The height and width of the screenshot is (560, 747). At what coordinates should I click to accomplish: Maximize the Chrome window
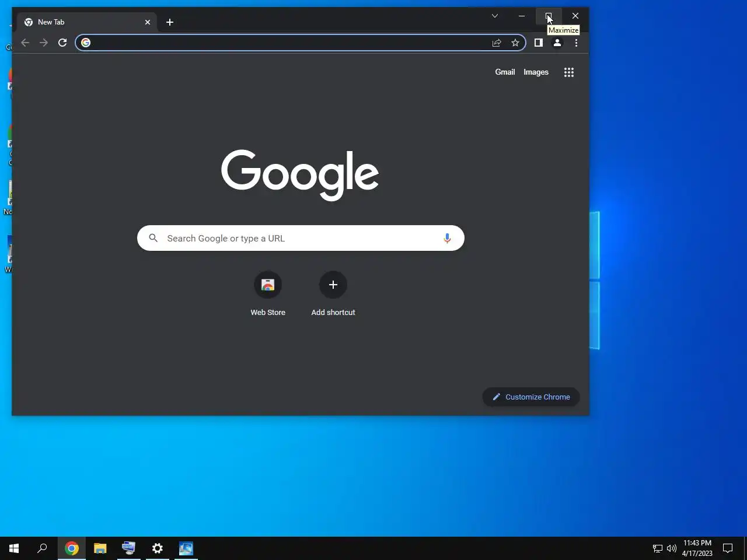click(549, 16)
